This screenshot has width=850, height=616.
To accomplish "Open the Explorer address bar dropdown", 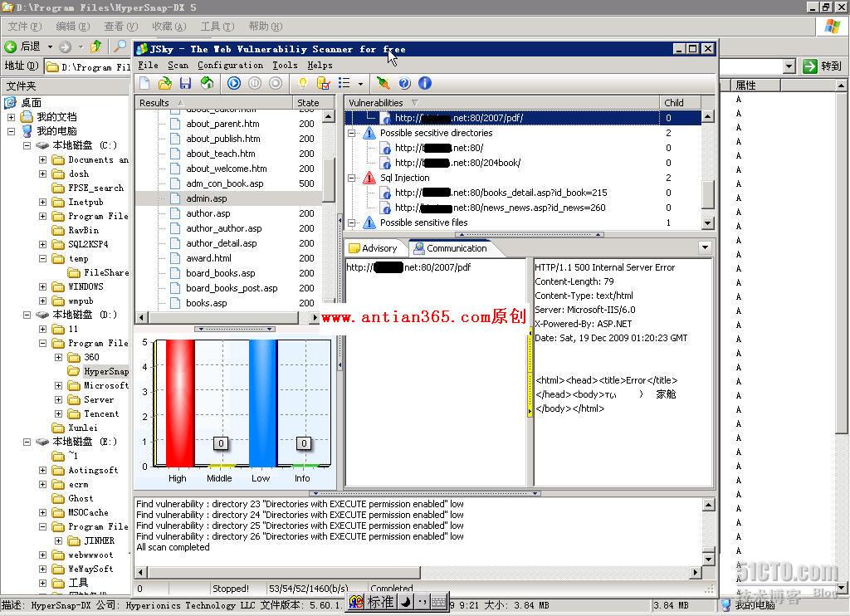I will click(x=789, y=66).
